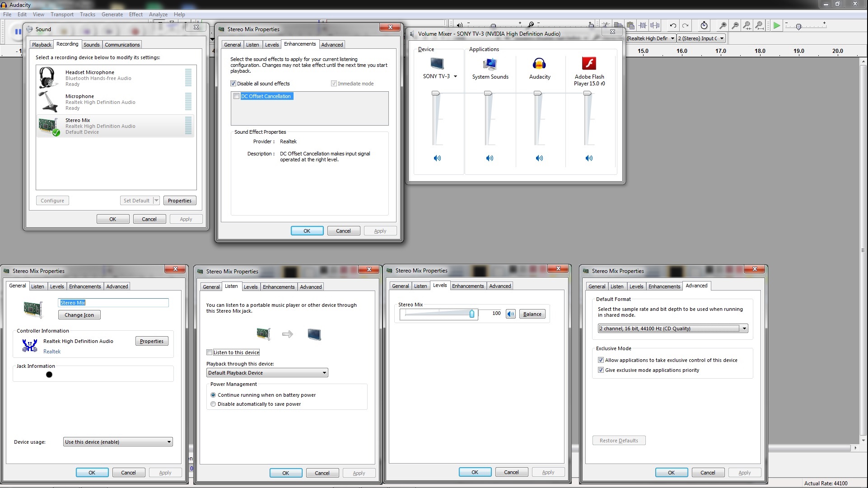
Task: Open the Default Format sample rate dropdown
Action: (673, 328)
